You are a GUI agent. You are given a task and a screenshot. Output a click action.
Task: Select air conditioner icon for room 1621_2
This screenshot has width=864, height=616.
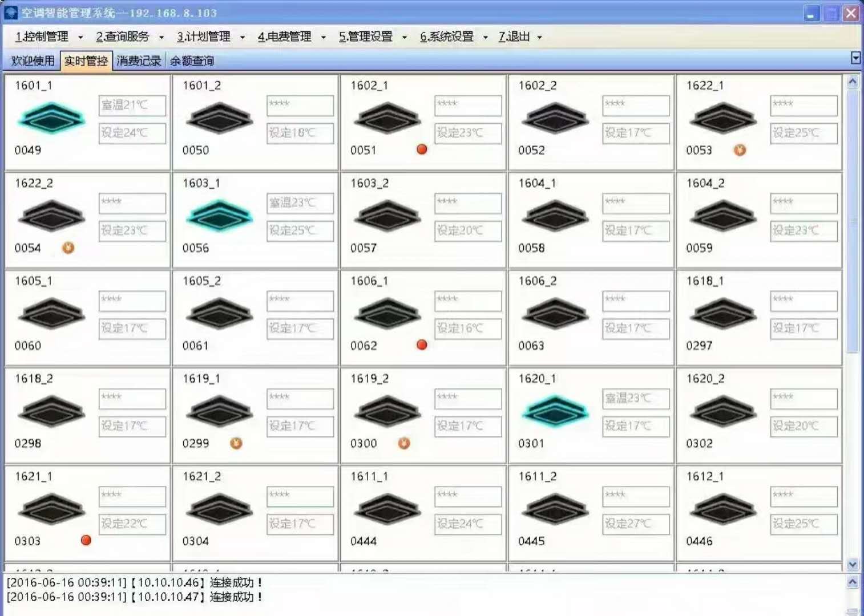pyautogui.click(x=220, y=509)
